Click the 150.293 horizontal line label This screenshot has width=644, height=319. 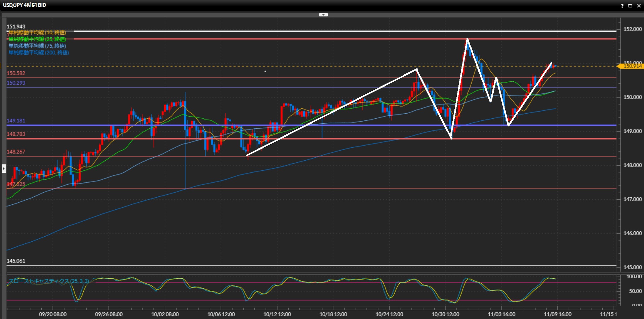point(16,83)
